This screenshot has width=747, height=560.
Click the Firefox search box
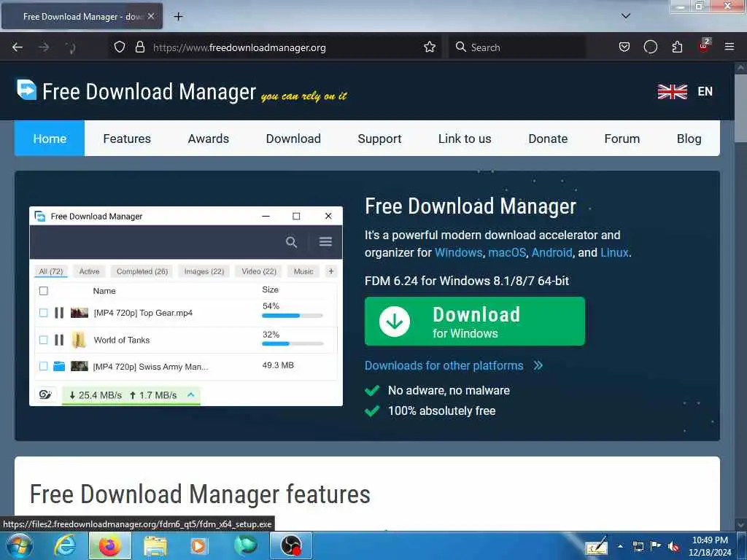(517, 47)
